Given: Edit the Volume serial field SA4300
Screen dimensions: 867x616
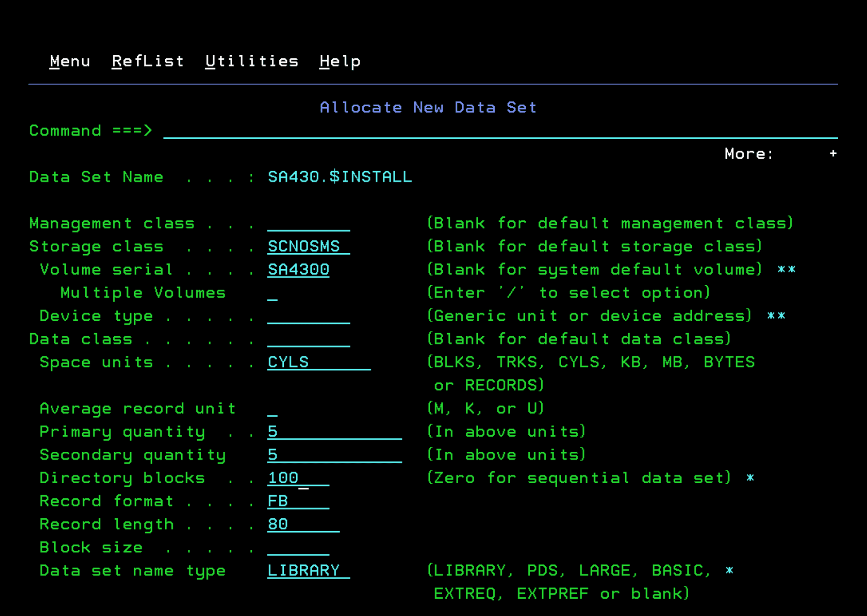Looking at the screenshot, I should click(298, 269).
